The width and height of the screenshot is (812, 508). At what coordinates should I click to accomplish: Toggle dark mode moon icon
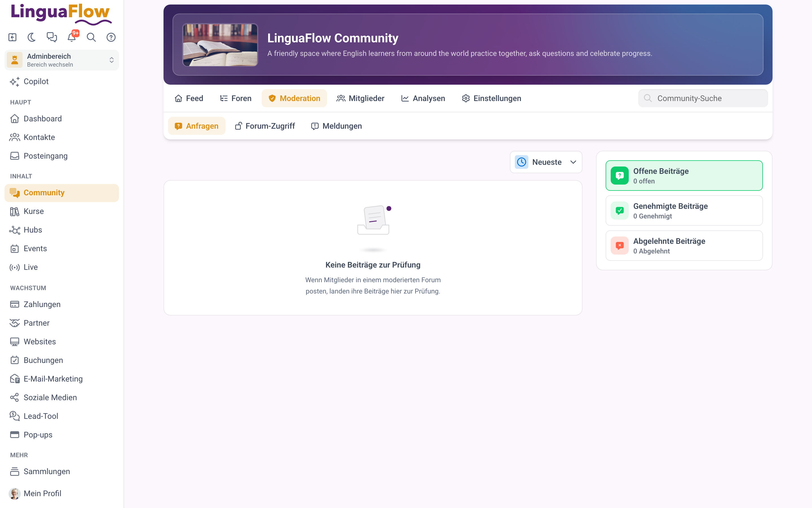32,37
